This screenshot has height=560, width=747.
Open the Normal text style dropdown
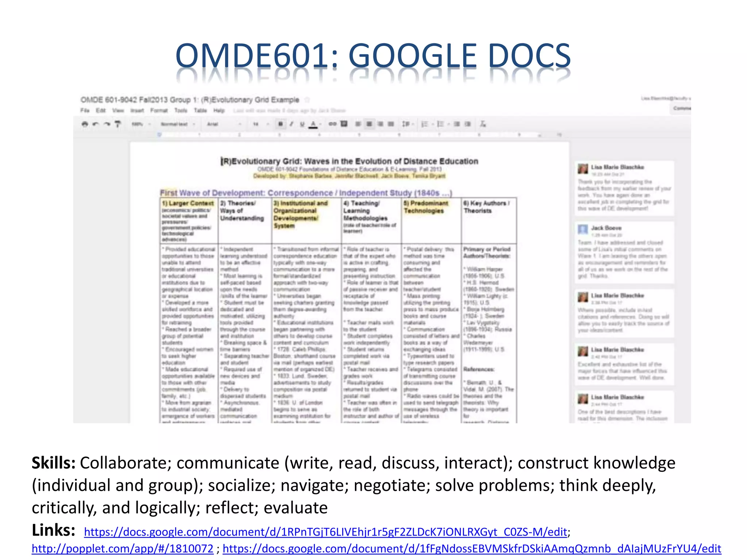(178, 124)
